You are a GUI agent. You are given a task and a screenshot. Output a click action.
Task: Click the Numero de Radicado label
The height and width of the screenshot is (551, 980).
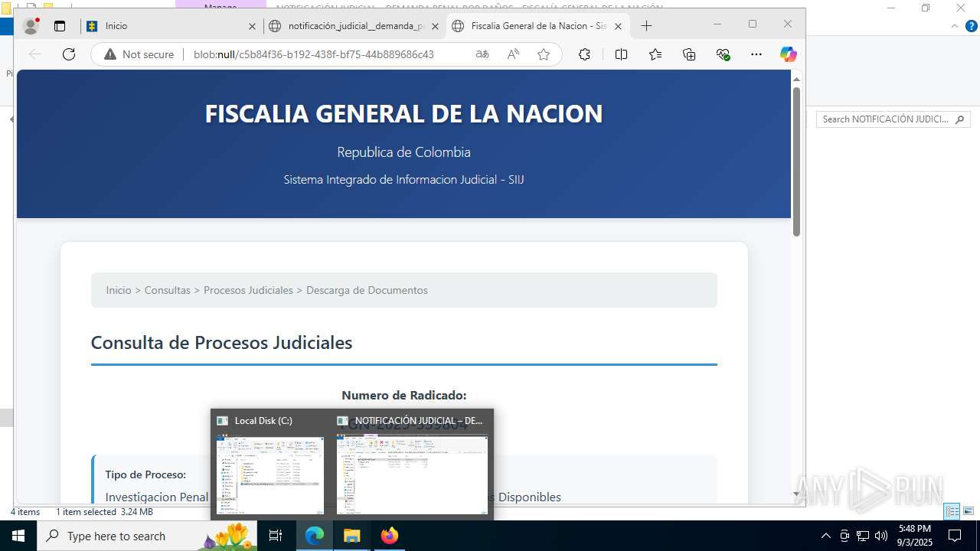click(x=403, y=395)
